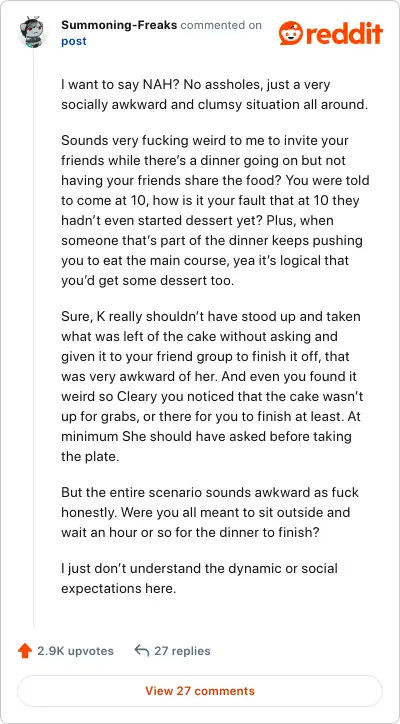This screenshot has width=400, height=724.
Task: Open the Summoning-Freaks profile link
Action: pos(119,25)
